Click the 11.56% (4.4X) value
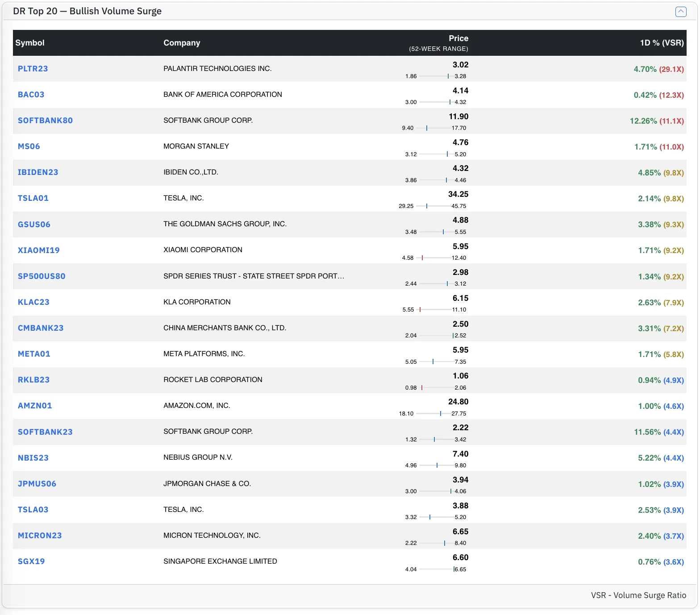 click(659, 432)
